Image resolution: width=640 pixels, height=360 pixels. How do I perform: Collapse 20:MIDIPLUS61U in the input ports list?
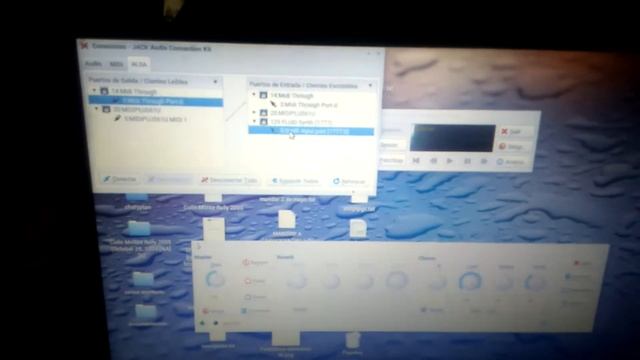(x=254, y=112)
